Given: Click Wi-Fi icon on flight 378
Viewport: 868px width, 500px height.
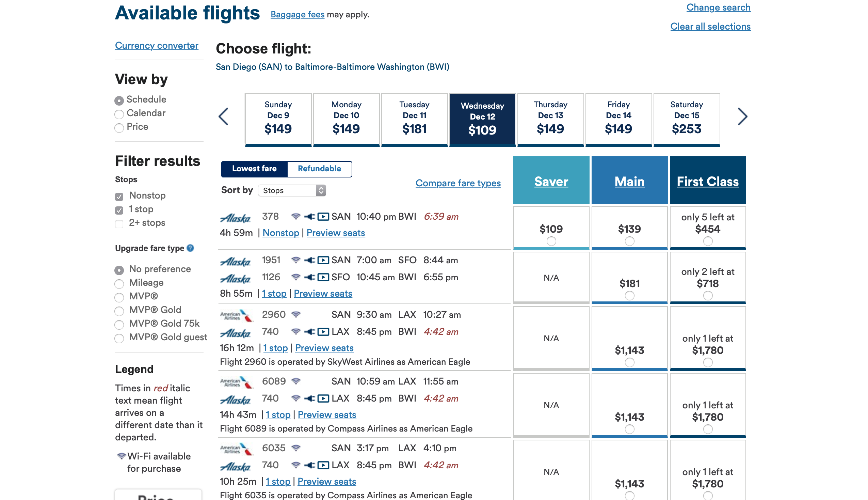Looking at the screenshot, I should pos(295,216).
